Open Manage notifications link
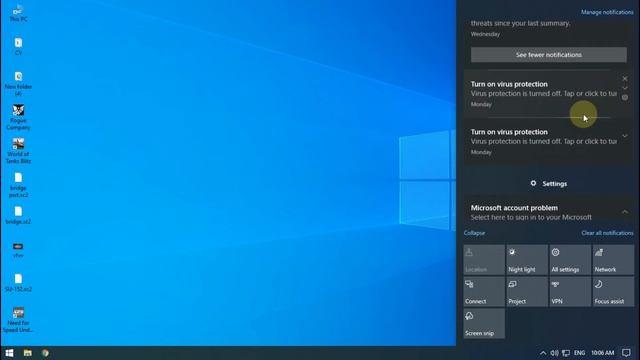This screenshot has height=360, width=640. tap(607, 12)
